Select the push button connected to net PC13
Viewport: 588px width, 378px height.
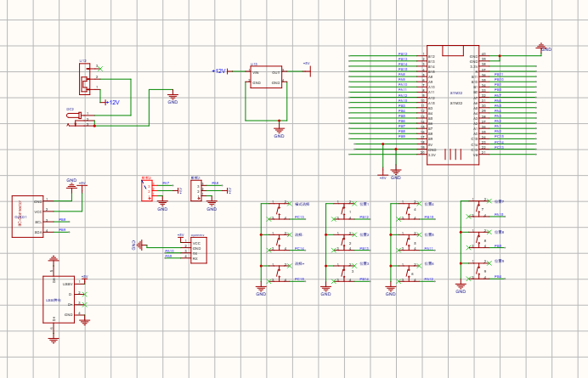tap(279, 211)
